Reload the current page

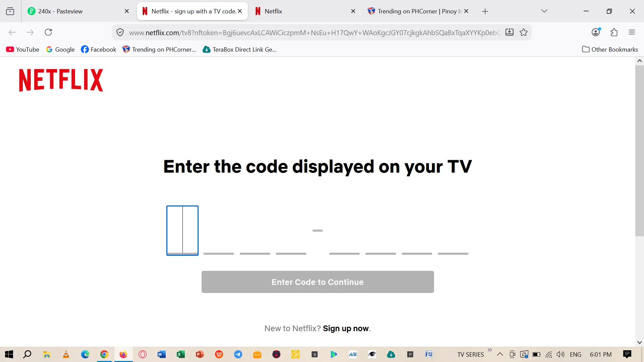[48, 32]
